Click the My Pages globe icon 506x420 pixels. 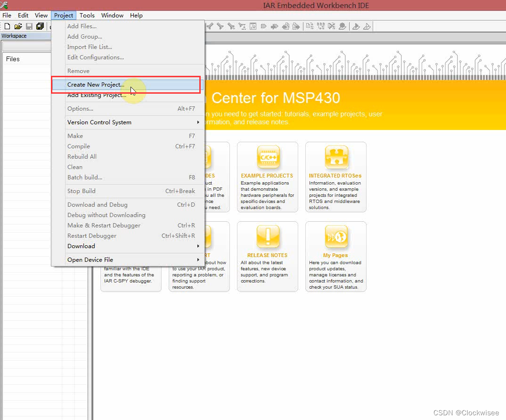pyautogui.click(x=336, y=236)
